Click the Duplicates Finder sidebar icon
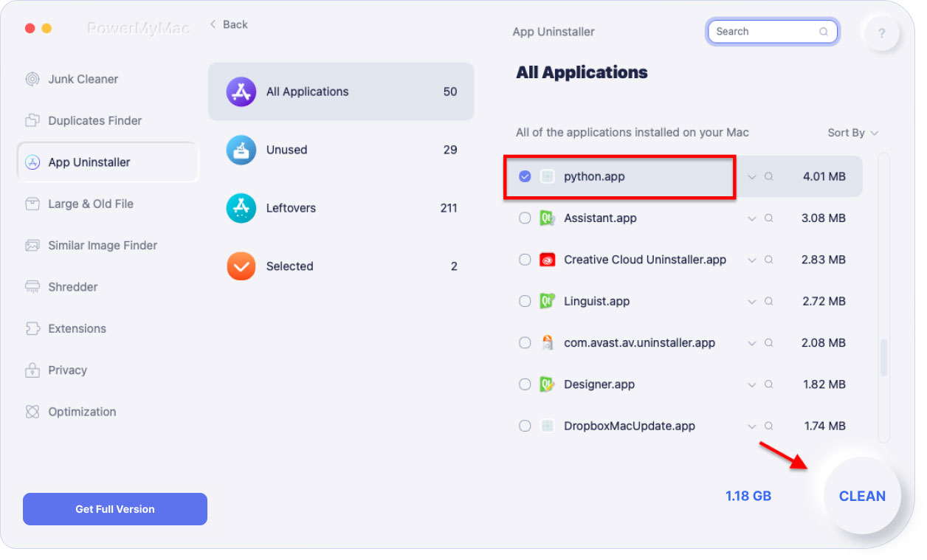927x560 pixels. [x=32, y=120]
